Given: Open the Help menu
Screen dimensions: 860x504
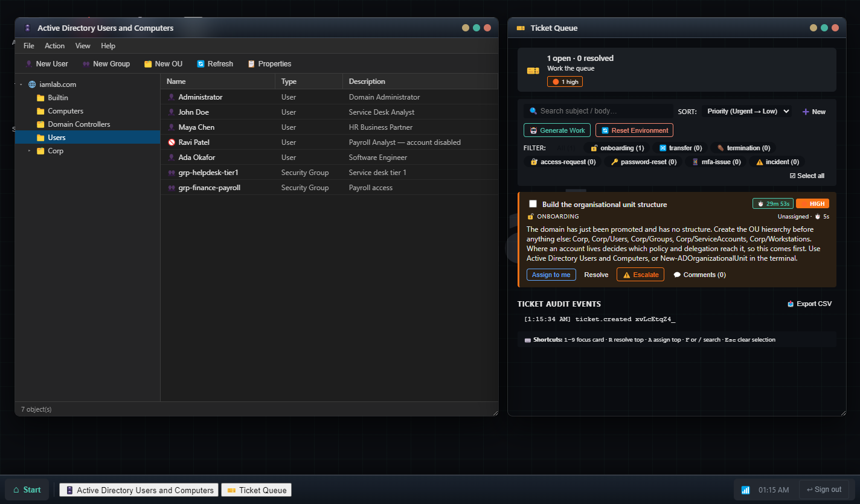Looking at the screenshot, I should tap(108, 46).
